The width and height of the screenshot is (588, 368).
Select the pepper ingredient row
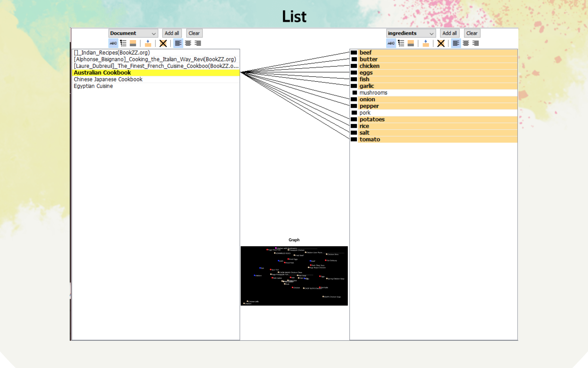point(434,106)
